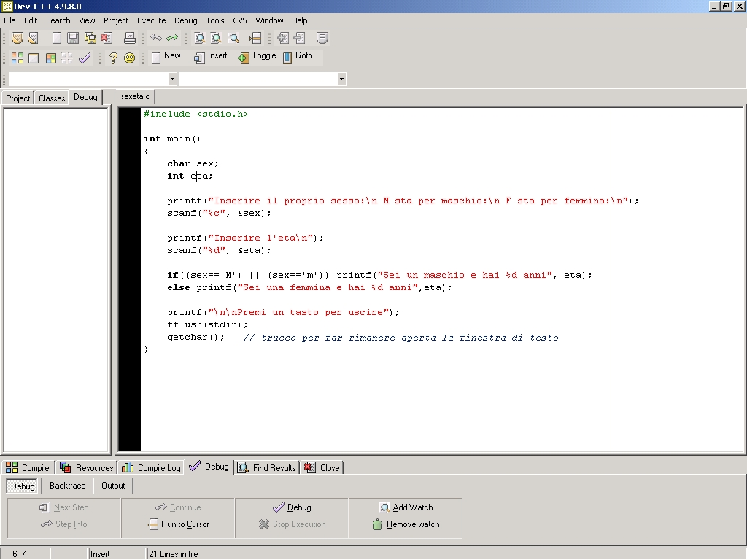
Task: Click the yellow smiley About icon
Action: [129, 58]
